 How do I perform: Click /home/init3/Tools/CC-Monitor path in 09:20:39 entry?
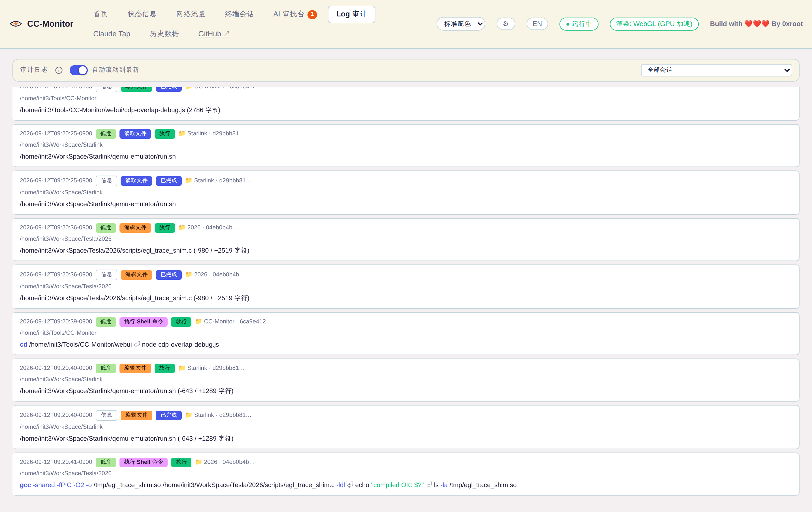[x=58, y=332]
